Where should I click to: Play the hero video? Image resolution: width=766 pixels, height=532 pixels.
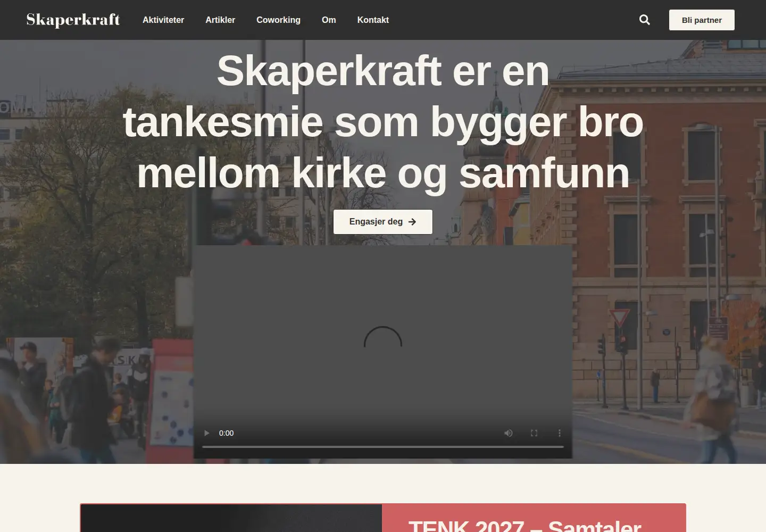tap(207, 433)
